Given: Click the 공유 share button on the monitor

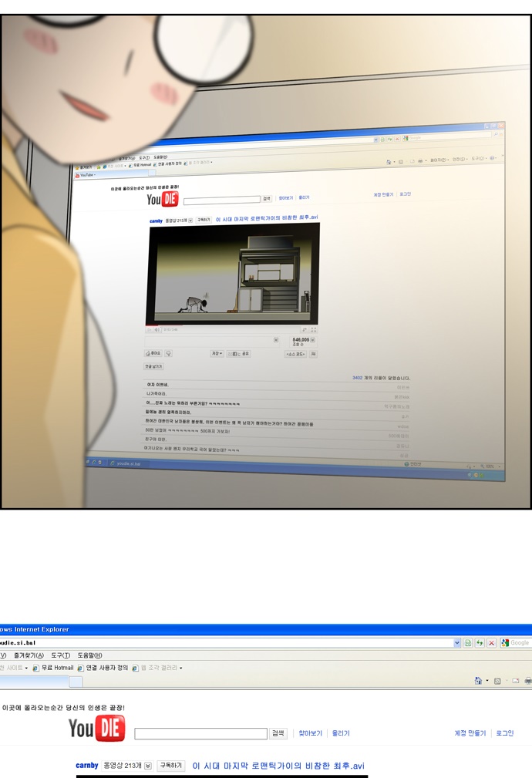Looking at the screenshot, I should [x=239, y=354].
